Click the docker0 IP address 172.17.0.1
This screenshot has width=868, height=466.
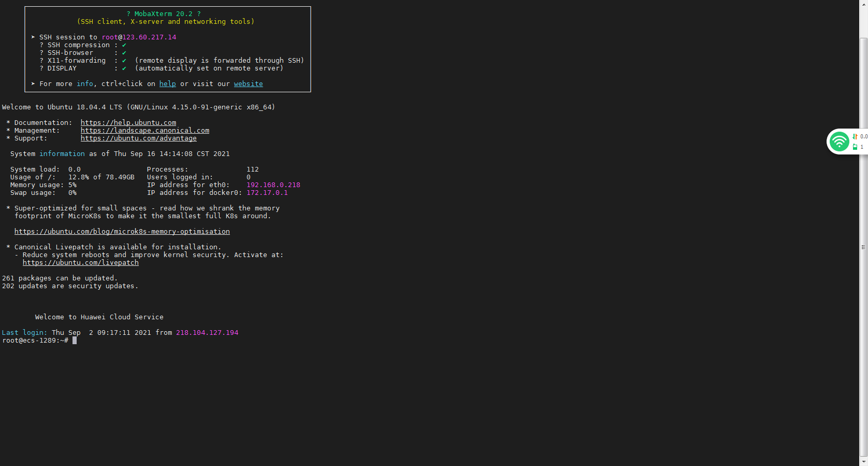[267, 193]
